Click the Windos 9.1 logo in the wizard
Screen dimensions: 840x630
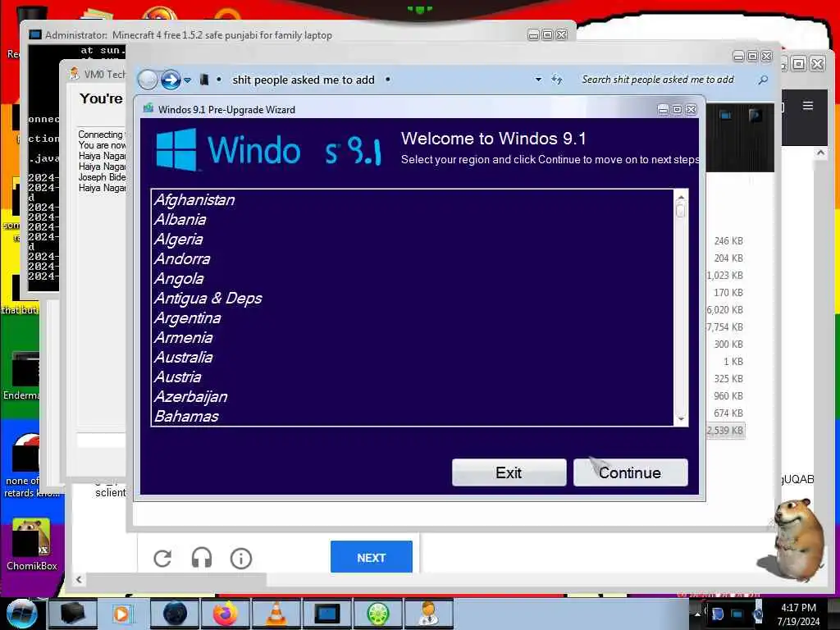[x=268, y=149]
